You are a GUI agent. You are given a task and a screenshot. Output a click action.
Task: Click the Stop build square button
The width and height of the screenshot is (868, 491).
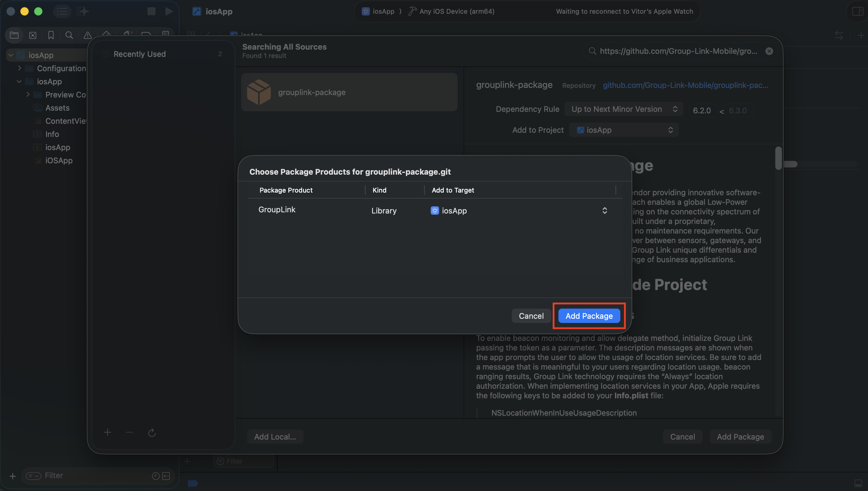[151, 11]
